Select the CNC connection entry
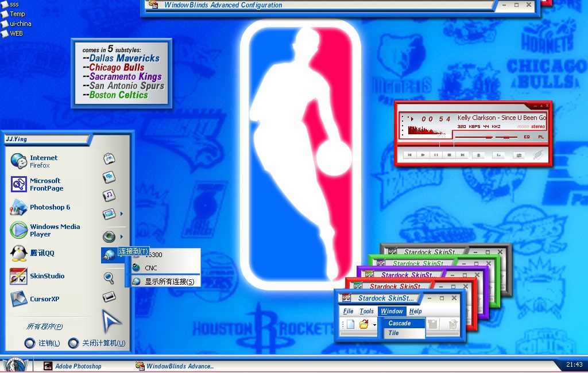Image resolution: width=588 pixels, height=373 pixels. point(165,267)
